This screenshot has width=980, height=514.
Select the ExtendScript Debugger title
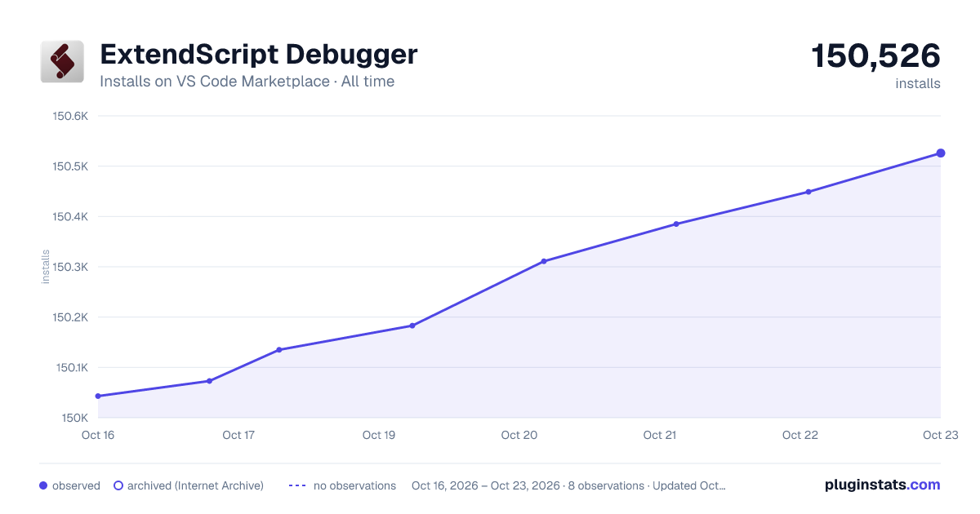258,55
